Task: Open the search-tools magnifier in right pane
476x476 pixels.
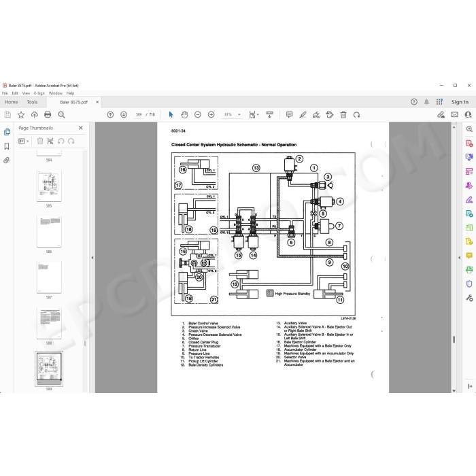Action: 469,129
